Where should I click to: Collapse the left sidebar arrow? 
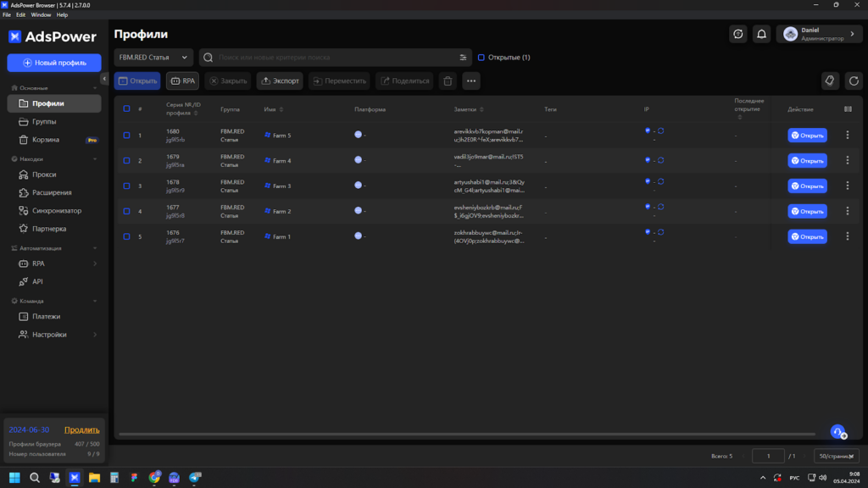click(x=104, y=79)
